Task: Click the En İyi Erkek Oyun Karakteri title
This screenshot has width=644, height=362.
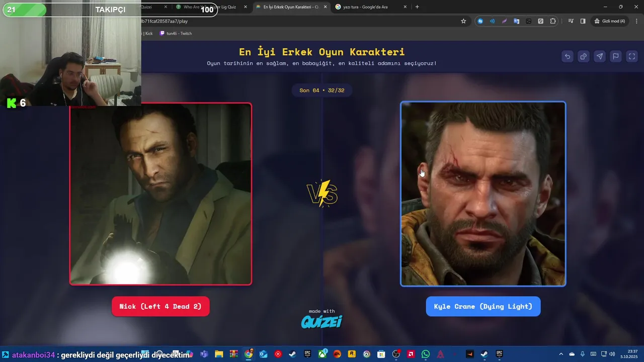Action: (321, 52)
